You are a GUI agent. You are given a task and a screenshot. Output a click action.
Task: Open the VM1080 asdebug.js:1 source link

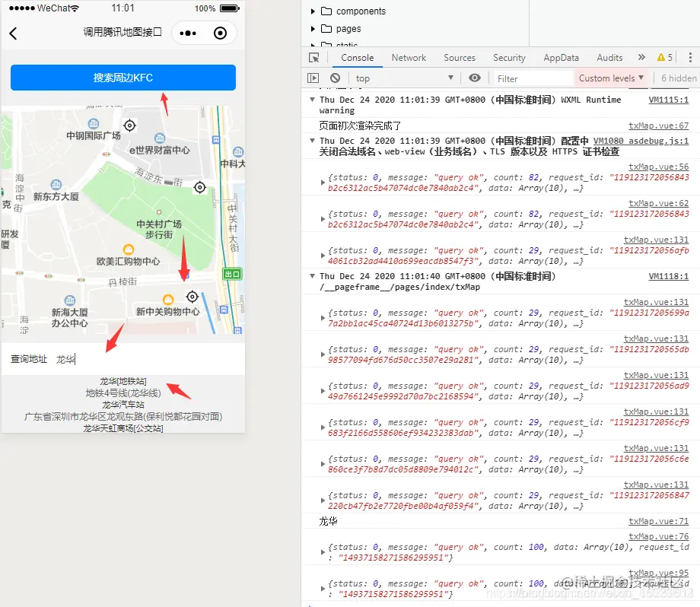point(641,141)
